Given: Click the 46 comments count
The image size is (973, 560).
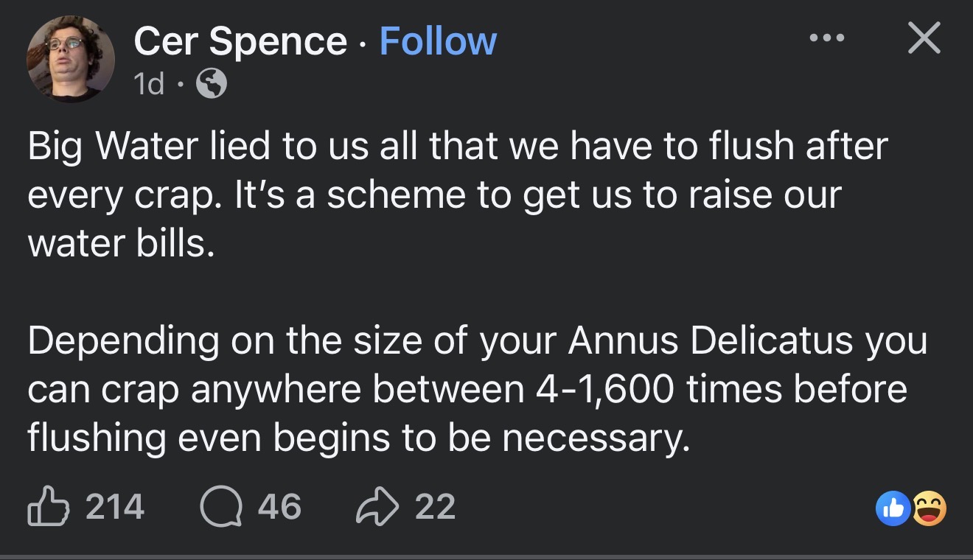Looking at the screenshot, I should click(x=280, y=508).
